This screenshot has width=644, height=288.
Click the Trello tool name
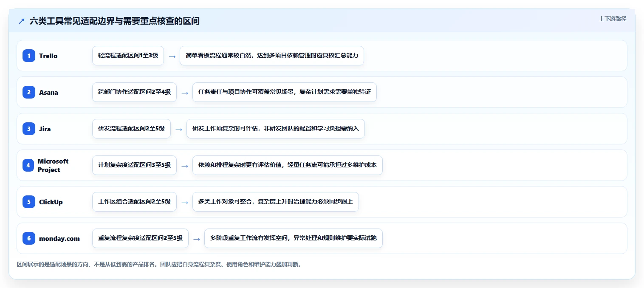[x=48, y=56]
